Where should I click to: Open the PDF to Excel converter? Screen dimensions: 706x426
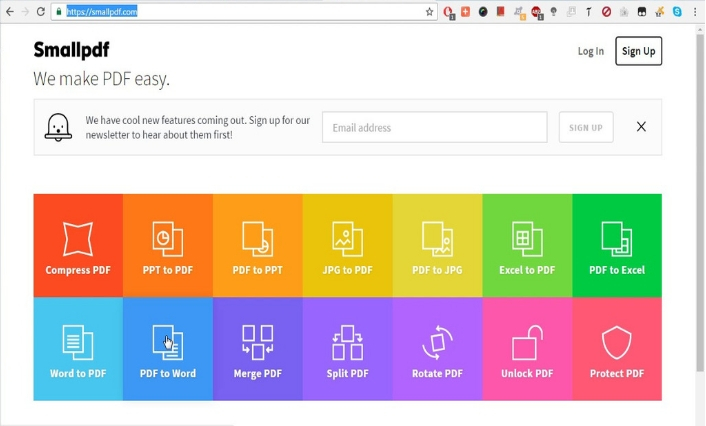pyautogui.click(x=617, y=245)
